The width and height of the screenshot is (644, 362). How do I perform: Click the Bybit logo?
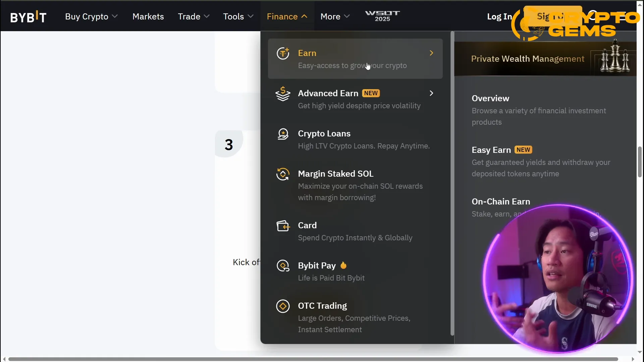point(28,17)
